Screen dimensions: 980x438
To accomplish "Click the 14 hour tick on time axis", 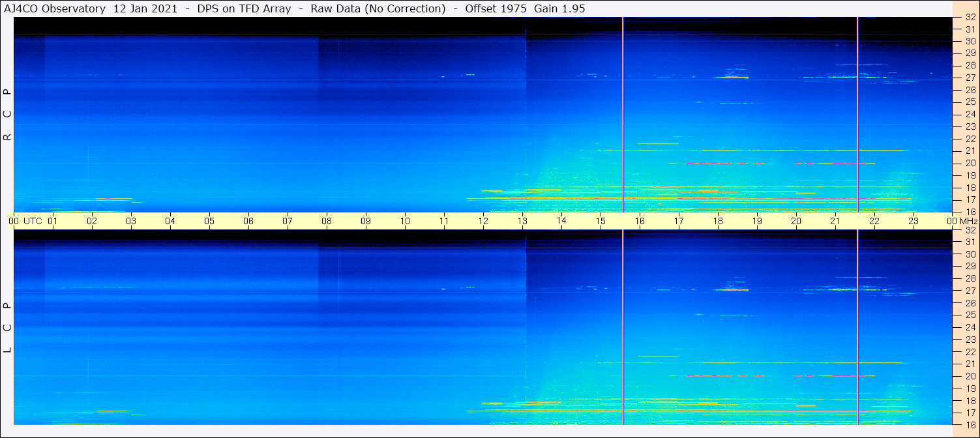I will [x=561, y=221].
